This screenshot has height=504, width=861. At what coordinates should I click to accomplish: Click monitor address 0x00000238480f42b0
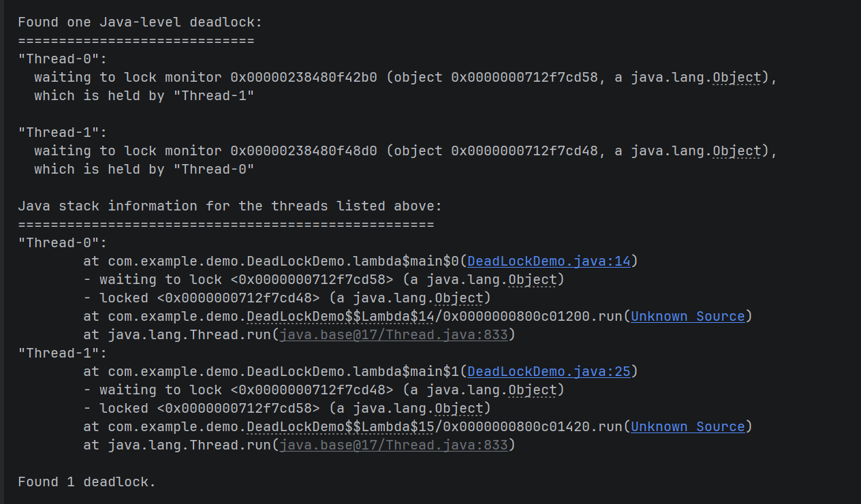pos(303,77)
